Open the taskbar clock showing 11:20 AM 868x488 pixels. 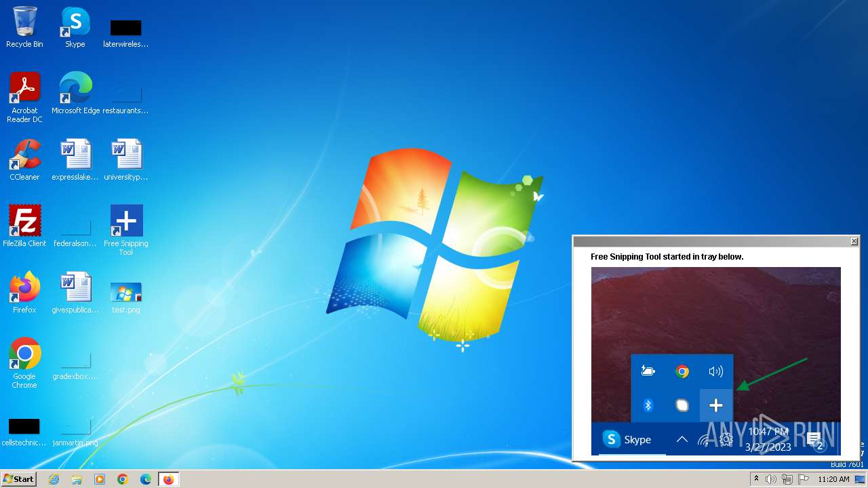pyautogui.click(x=833, y=479)
